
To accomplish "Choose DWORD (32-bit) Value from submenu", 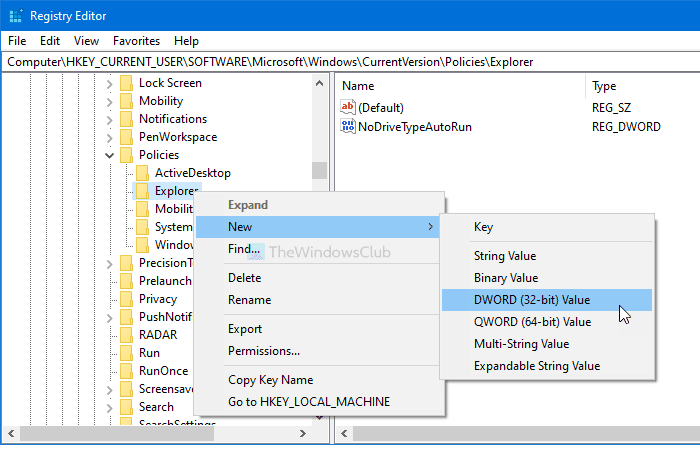I will click(545, 300).
